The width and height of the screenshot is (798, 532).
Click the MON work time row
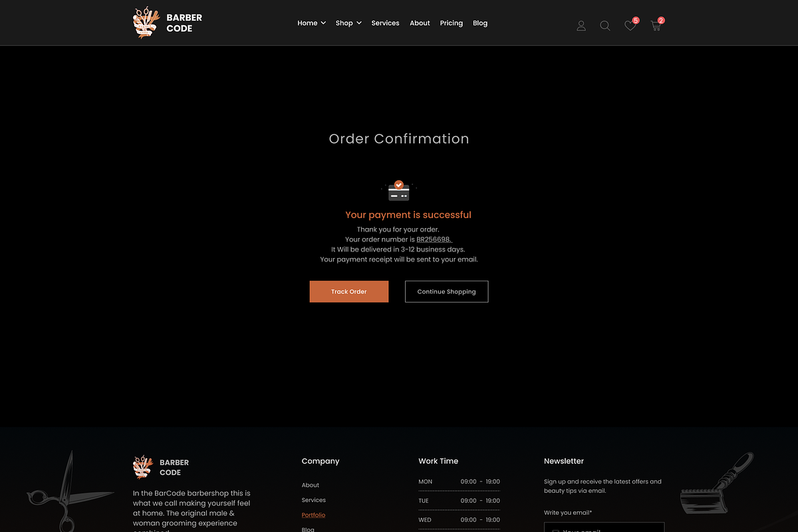(459, 481)
